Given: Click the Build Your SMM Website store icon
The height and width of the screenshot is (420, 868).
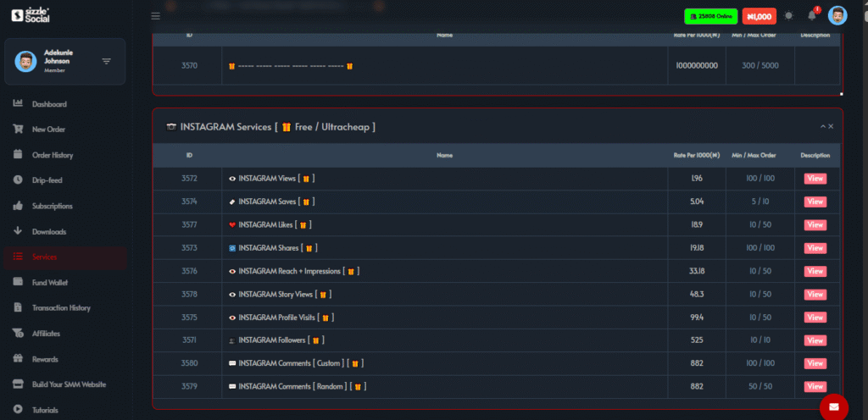Looking at the screenshot, I should click(18, 384).
